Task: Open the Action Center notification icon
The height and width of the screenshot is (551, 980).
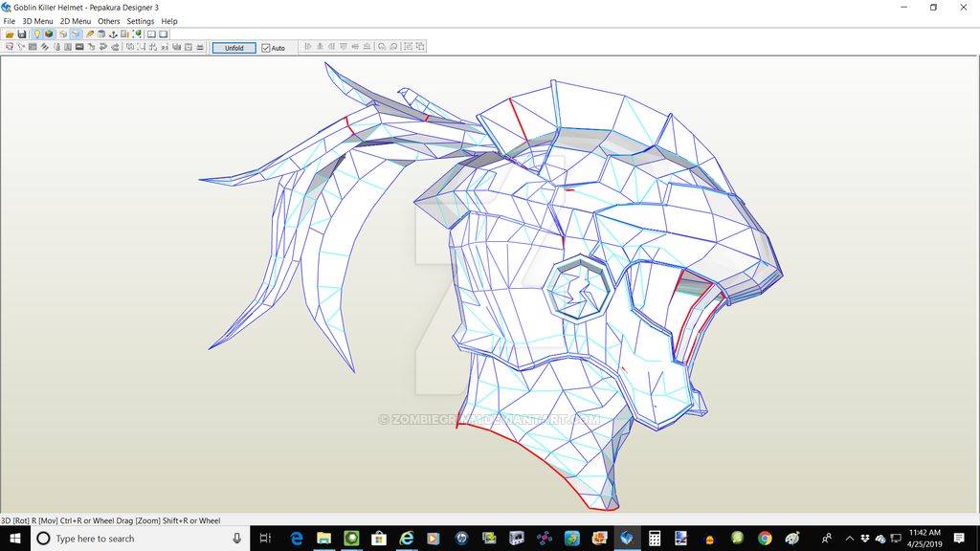Action: 959,538
